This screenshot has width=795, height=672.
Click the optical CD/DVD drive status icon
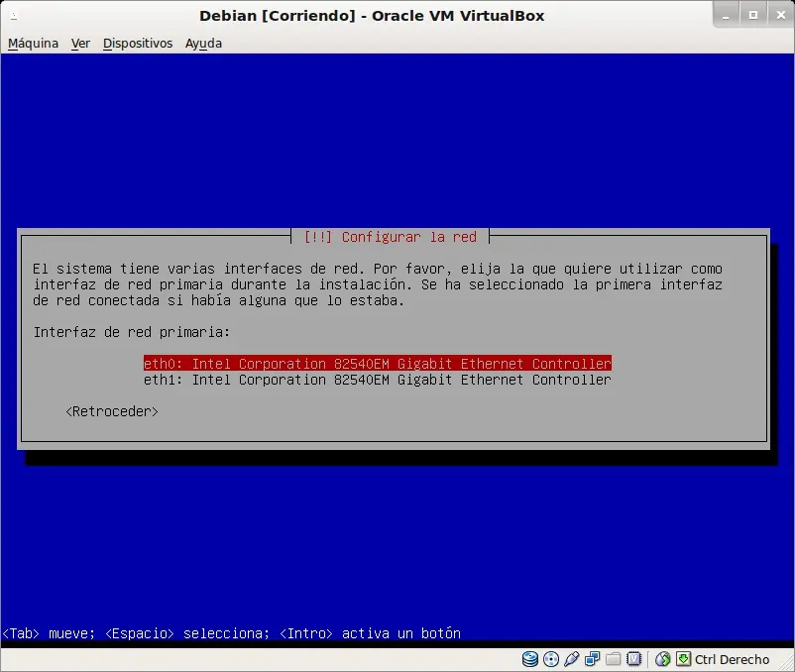click(550, 659)
